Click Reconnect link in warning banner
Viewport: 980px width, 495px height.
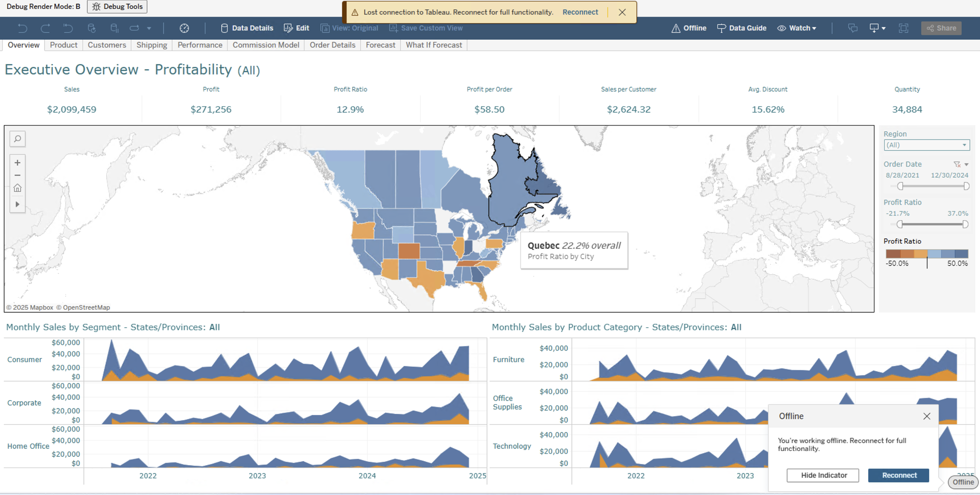coord(580,12)
